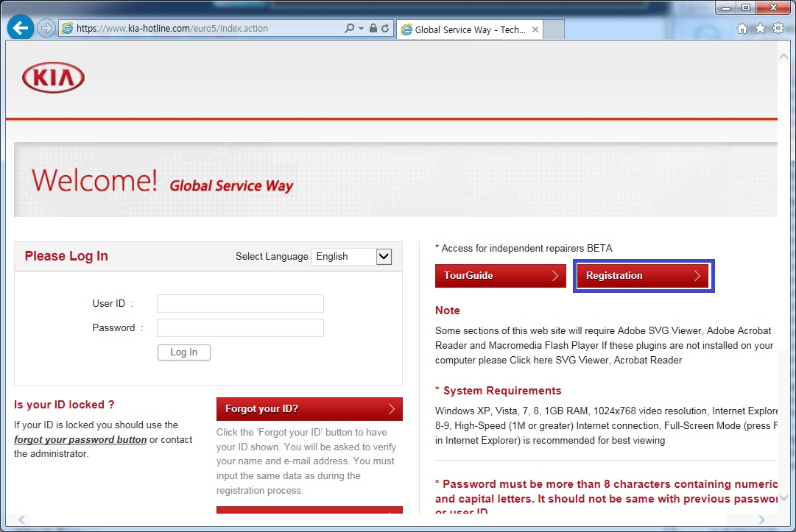796x532 pixels.
Task: Click the Forgot your ID banner
Action: point(309,408)
